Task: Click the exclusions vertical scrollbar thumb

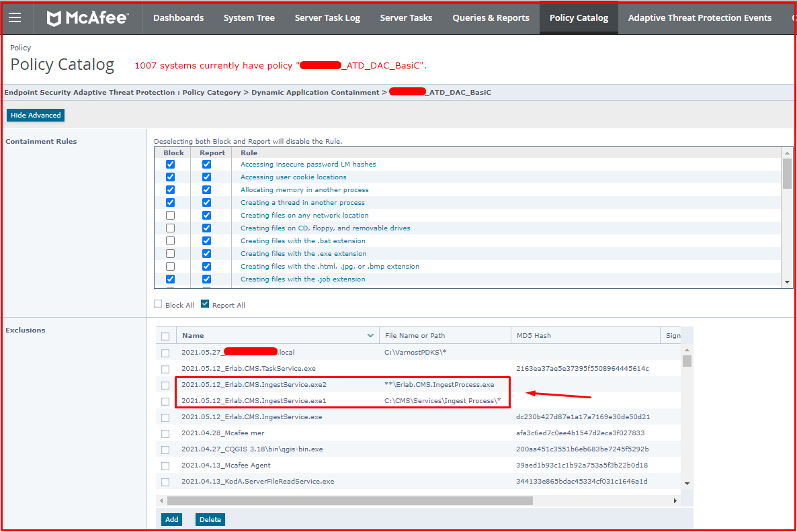Action: (687, 361)
